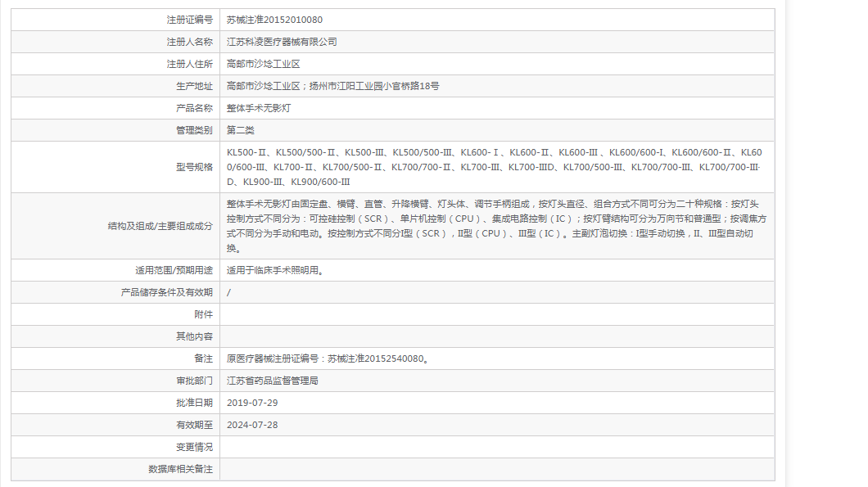The width and height of the screenshot is (868, 487).
Task: Click the 注册人名称 label
Action: pyautogui.click(x=190, y=42)
